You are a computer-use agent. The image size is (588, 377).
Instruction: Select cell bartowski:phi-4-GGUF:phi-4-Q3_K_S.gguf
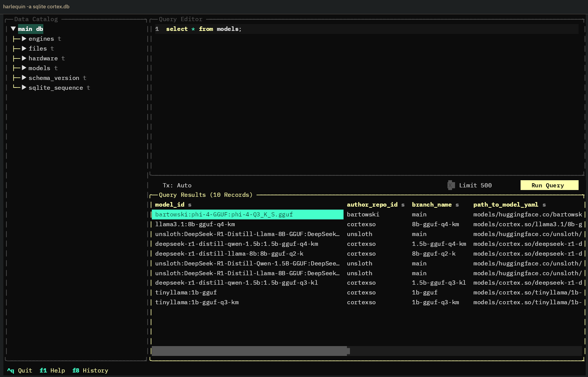click(x=248, y=215)
